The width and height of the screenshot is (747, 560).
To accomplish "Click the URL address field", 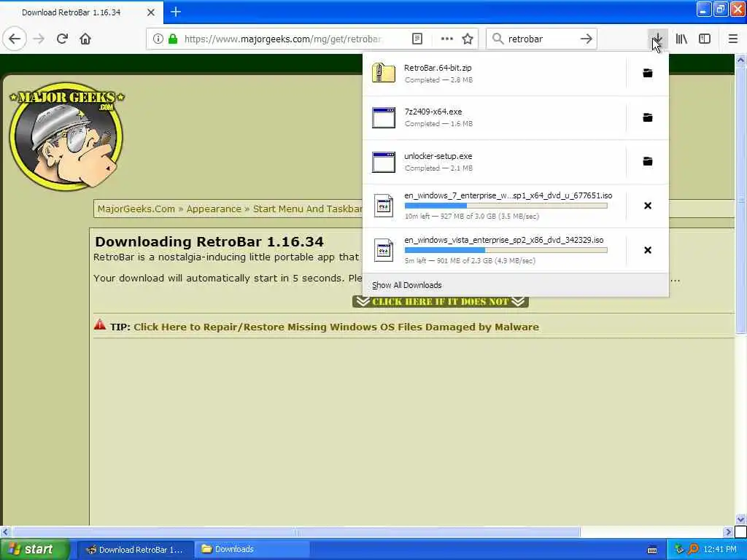I will pyautogui.click(x=284, y=39).
